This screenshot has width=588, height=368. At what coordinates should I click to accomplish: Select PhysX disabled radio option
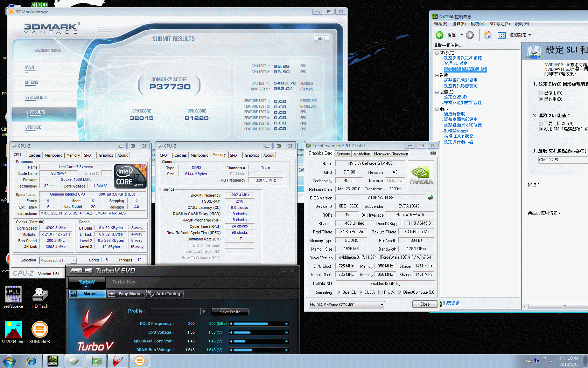pos(541,93)
